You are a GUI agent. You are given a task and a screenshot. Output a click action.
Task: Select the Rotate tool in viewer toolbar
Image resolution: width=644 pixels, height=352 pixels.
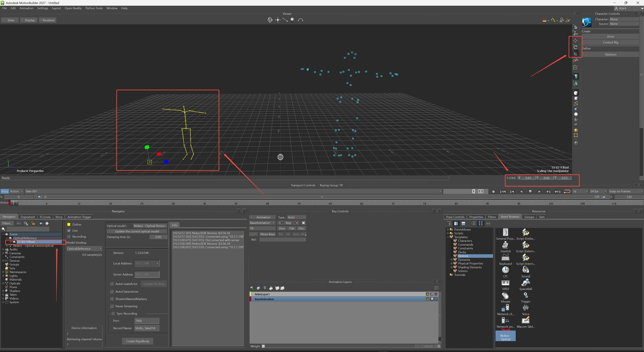[x=575, y=47]
